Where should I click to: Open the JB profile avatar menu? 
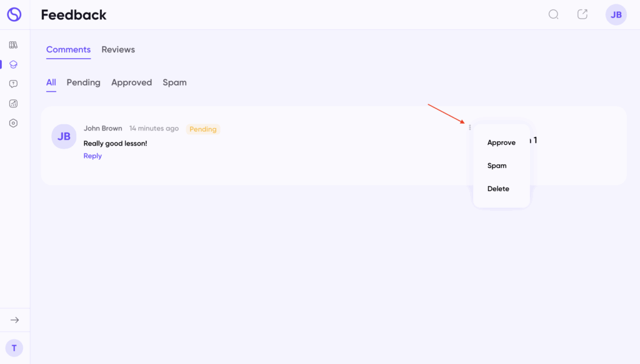point(616,15)
